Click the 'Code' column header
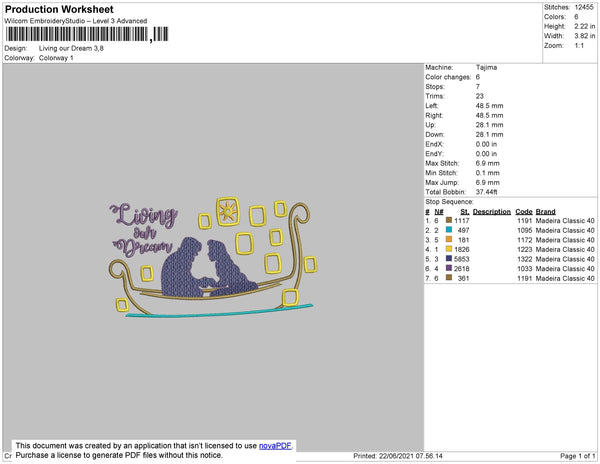Viewport: 600px width, 464px height. coord(524,212)
